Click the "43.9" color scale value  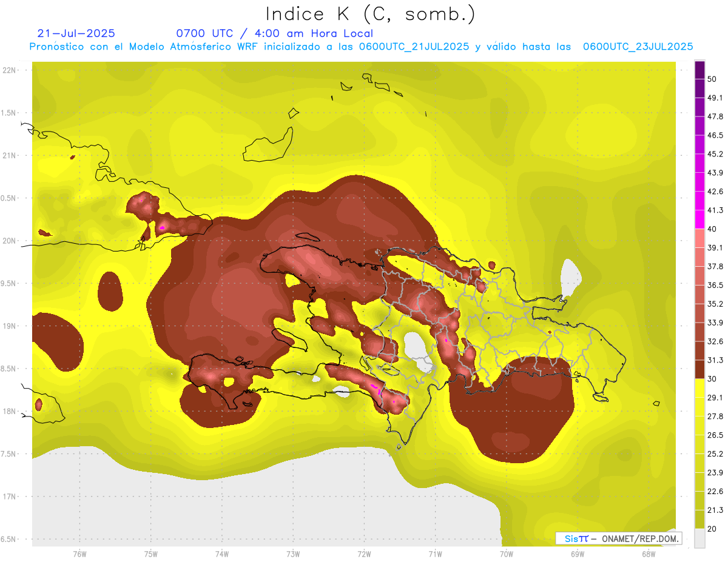coord(715,173)
